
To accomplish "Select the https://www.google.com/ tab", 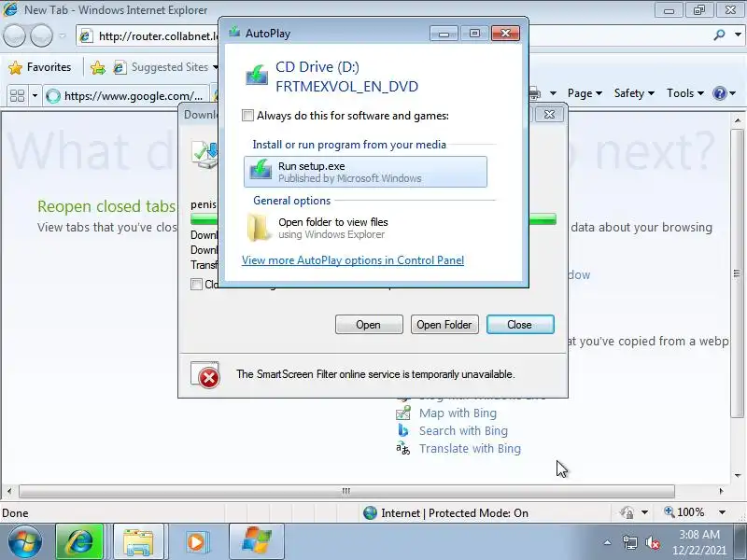I will click(x=126, y=96).
